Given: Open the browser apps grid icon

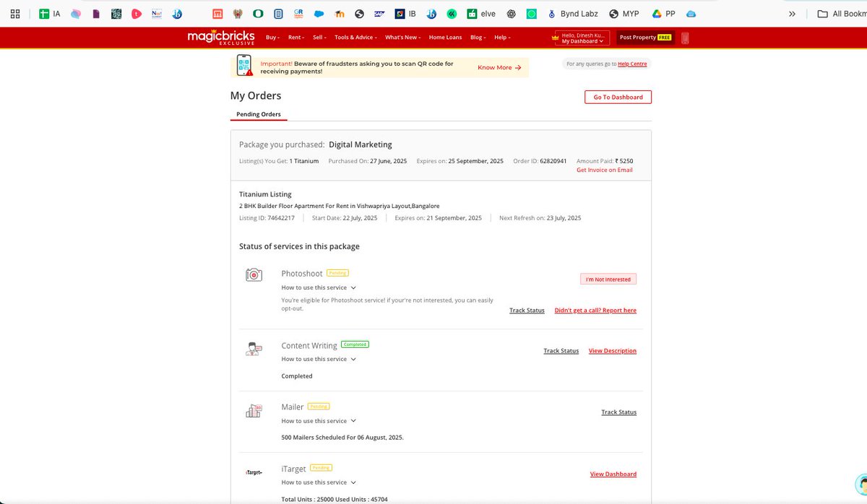Looking at the screenshot, I should coord(15,14).
